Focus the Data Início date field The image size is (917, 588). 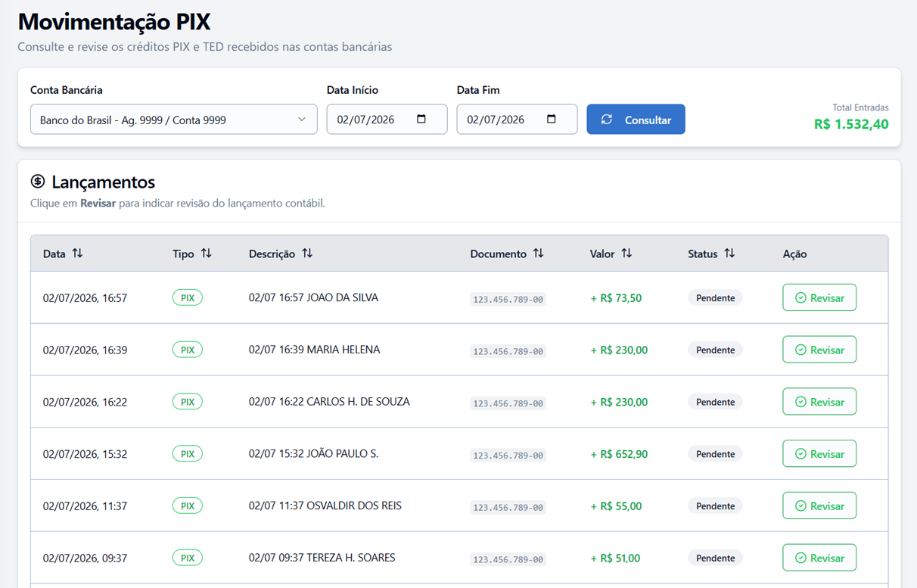(x=387, y=120)
